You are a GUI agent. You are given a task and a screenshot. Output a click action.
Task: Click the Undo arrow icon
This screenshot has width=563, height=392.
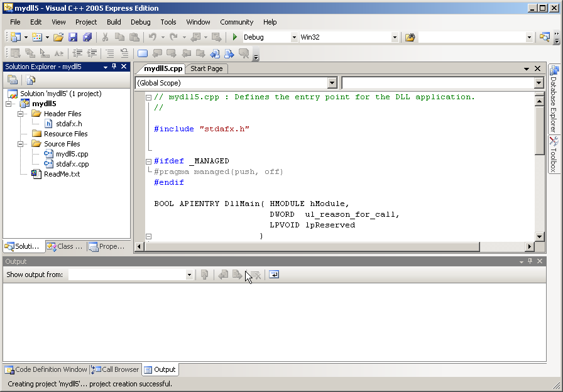pyautogui.click(x=153, y=37)
